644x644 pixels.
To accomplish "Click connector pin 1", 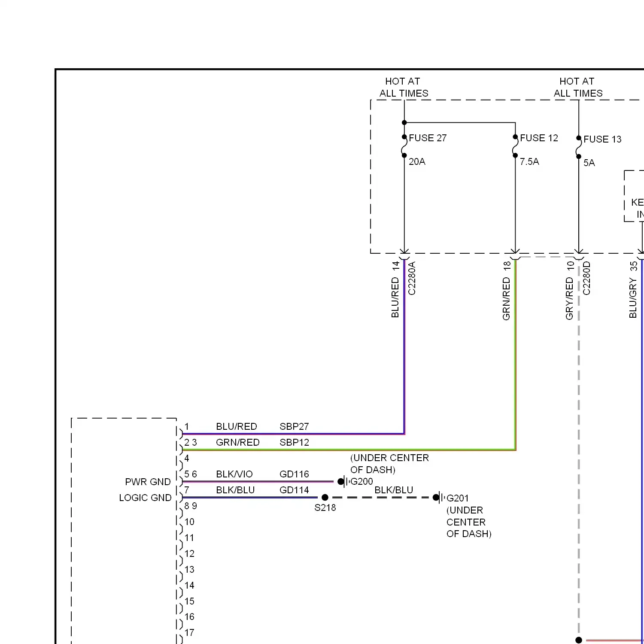I will pyautogui.click(x=187, y=426).
